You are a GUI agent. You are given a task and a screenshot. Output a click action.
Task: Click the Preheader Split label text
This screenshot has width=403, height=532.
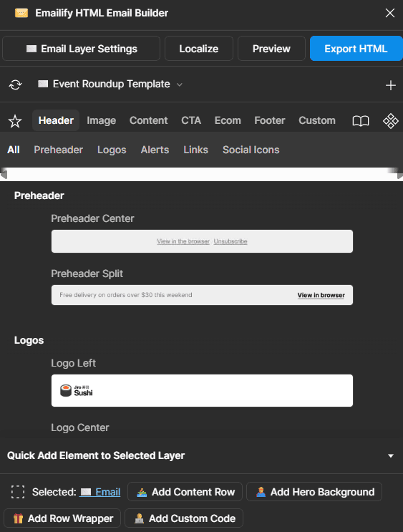click(x=87, y=274)
